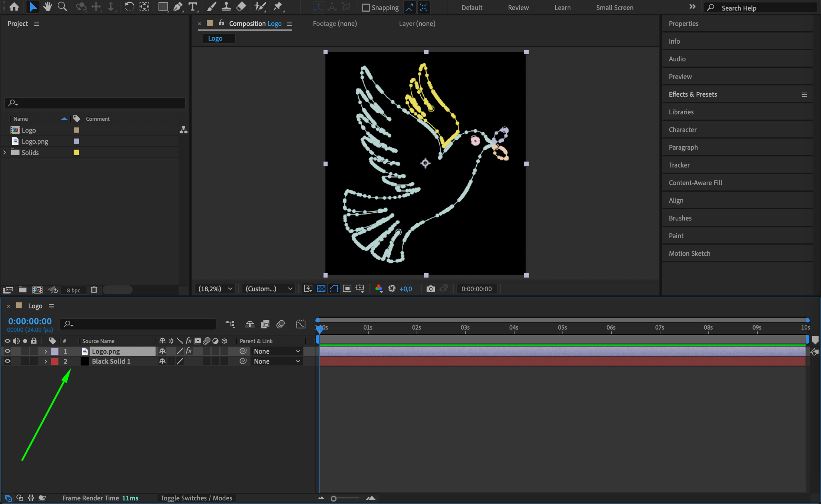Select the Horizontal Type tool
The height and width of the screenshot is (504, 821).
(x=193, y=7)
